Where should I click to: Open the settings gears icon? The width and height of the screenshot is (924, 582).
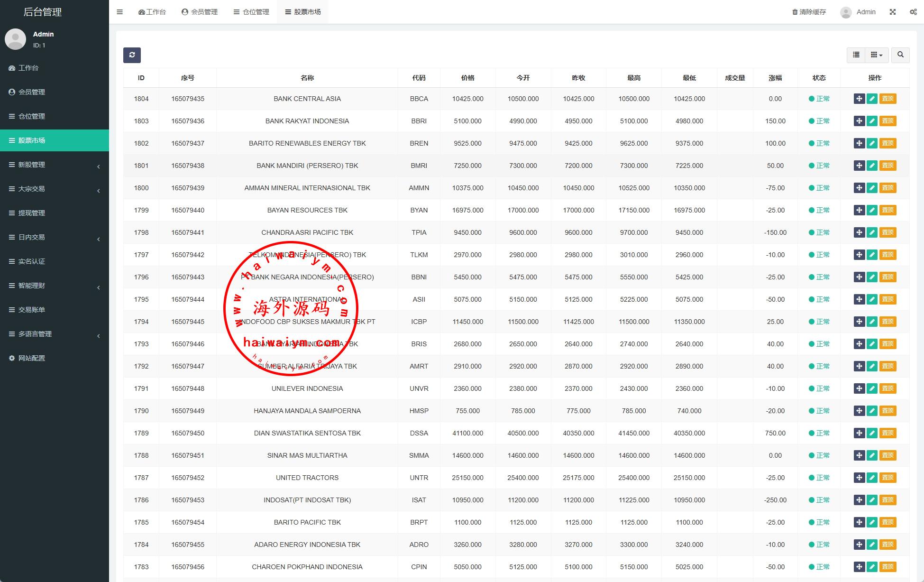pyautogui.click(x=913, y=12)
